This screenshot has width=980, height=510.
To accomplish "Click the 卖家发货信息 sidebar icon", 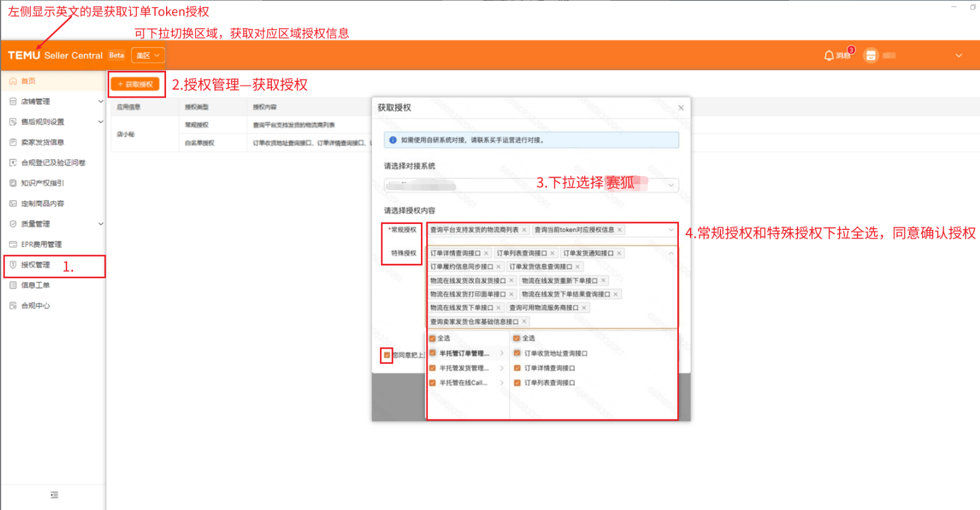I will pos(13,143).
